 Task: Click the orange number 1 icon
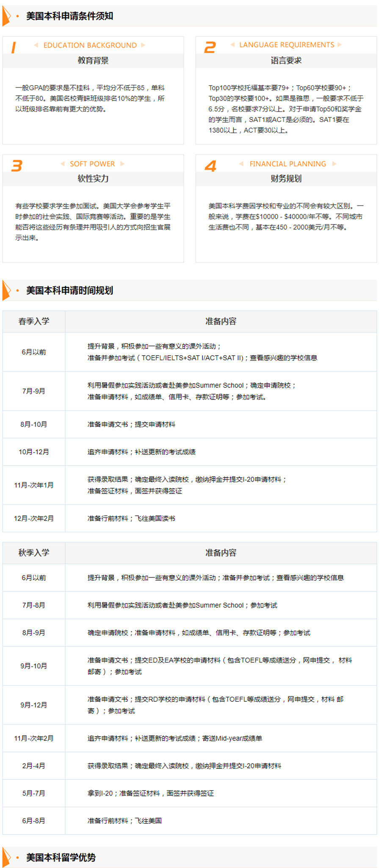click(x=14, y=47)
